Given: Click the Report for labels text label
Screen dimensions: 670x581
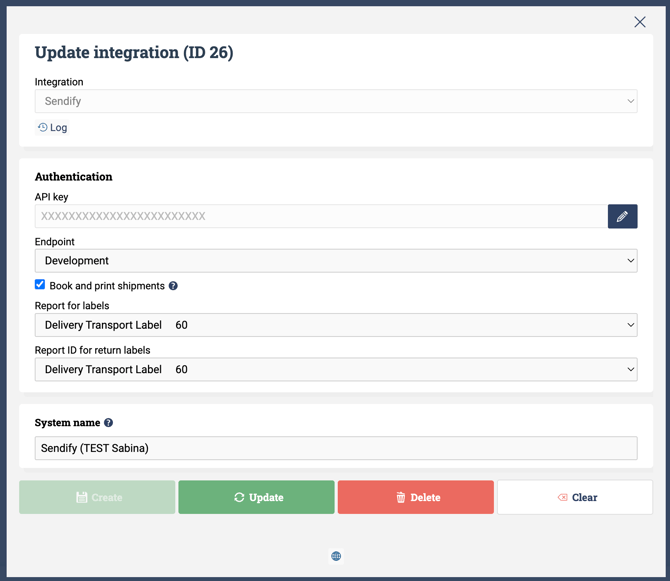Looking at the screenshot, I should click(72, 306).
